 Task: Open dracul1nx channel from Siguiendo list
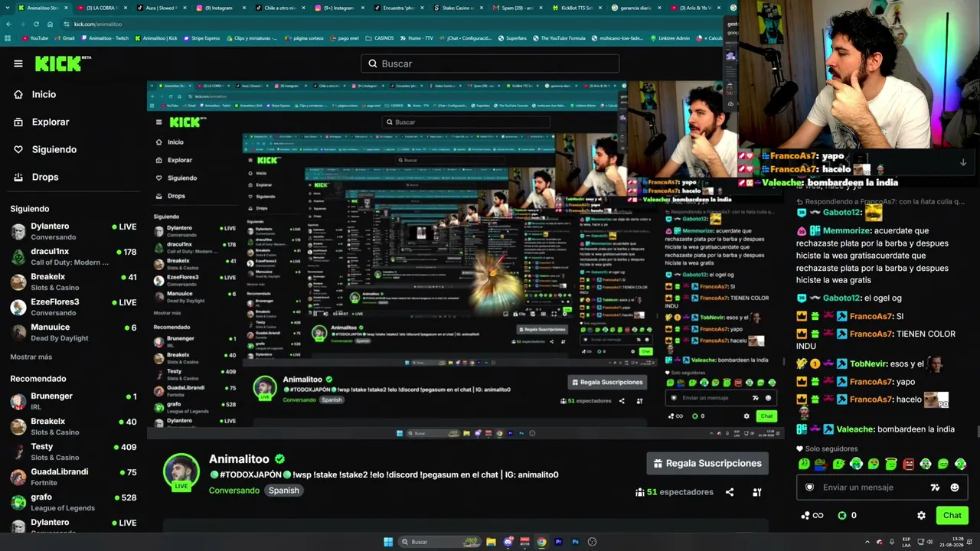73,256
